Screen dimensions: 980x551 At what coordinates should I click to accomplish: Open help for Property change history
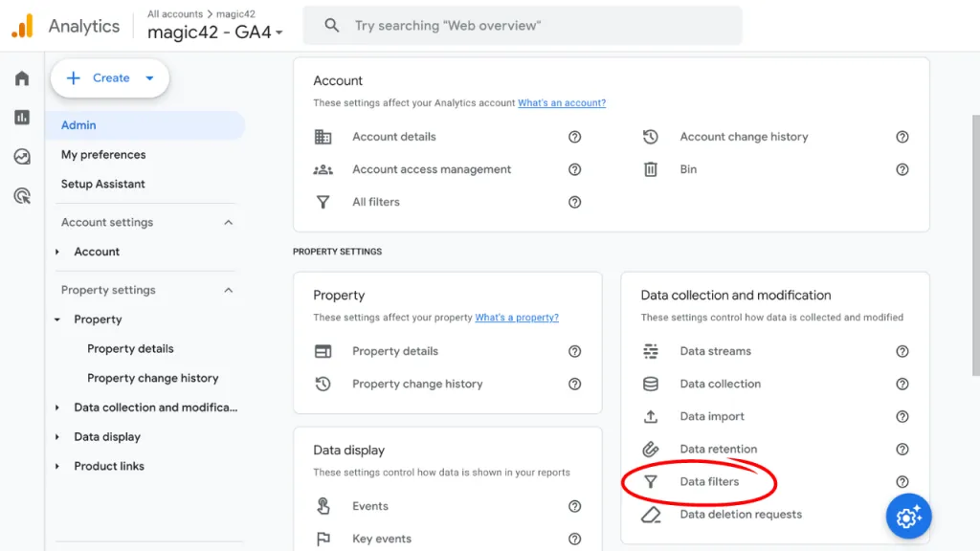coord(574,384)
